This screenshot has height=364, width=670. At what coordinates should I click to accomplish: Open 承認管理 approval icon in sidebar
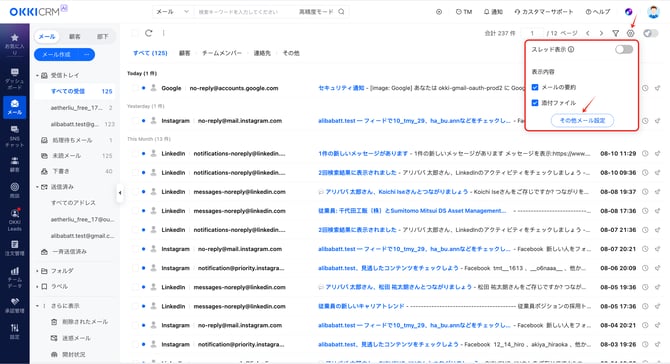pos(15,305)
